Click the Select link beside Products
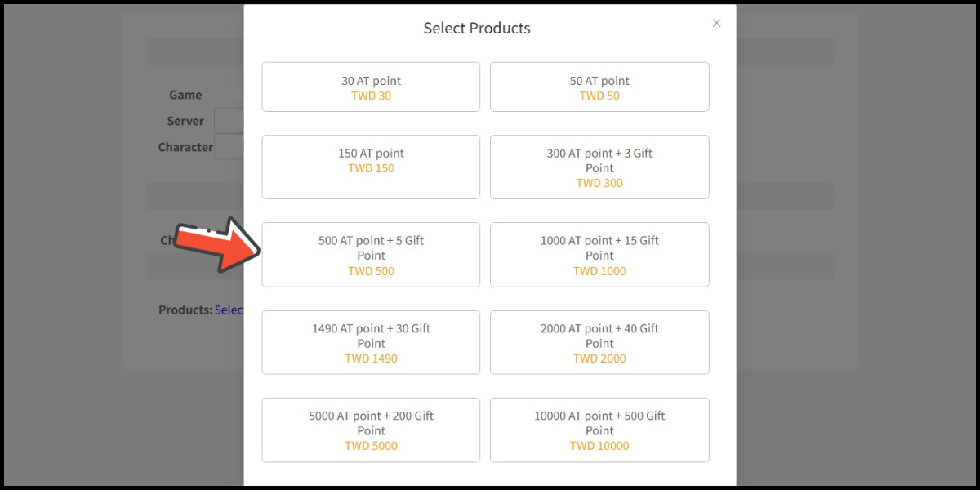 (229, 310)
